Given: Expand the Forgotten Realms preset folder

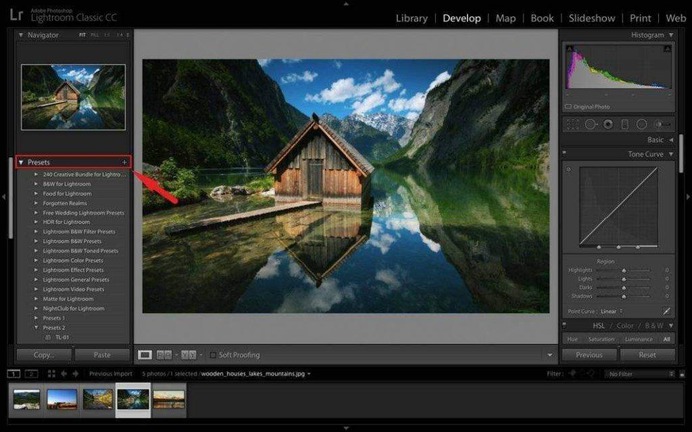Looking at the screenshot, I should pyautogui.click(x=36, y=203).
